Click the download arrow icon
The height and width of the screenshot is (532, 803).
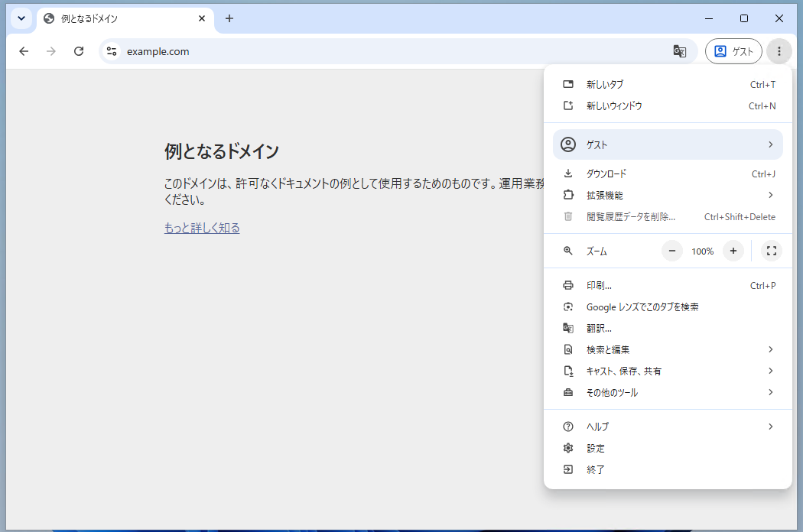point(568,174)
